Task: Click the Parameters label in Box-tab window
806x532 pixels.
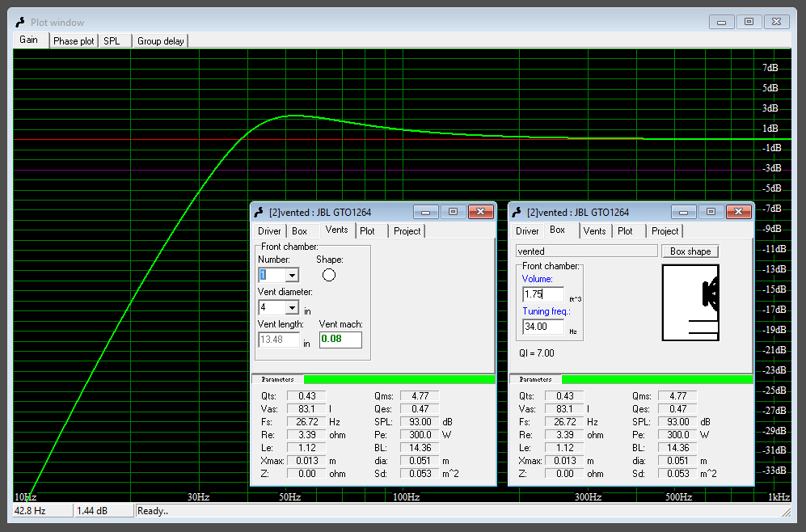Action: click(x=536, y=379)
